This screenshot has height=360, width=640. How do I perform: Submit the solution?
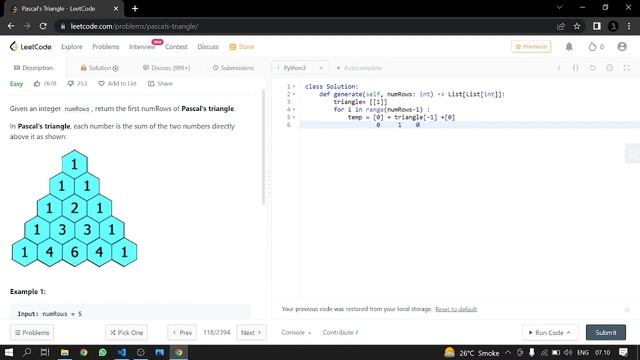click(606, 333)
